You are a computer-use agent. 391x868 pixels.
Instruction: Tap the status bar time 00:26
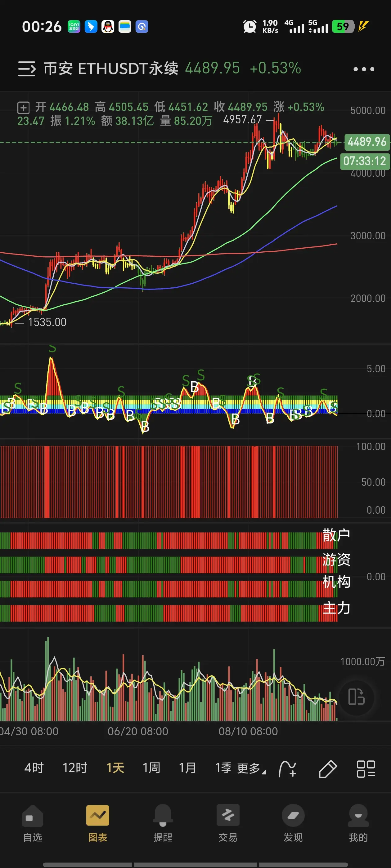(42, 27)
